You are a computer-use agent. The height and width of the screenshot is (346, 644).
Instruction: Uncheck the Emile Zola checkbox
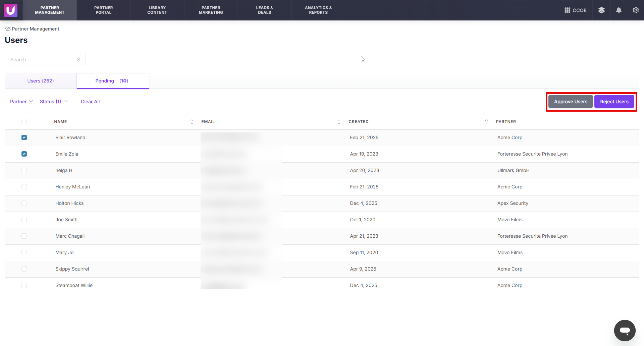(24, 154)
